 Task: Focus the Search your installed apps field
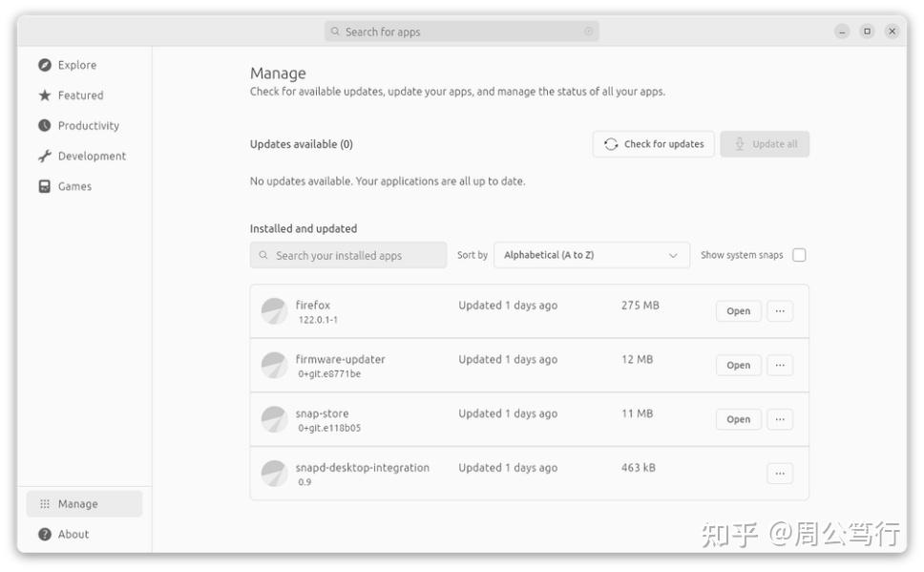pos(348,255)
